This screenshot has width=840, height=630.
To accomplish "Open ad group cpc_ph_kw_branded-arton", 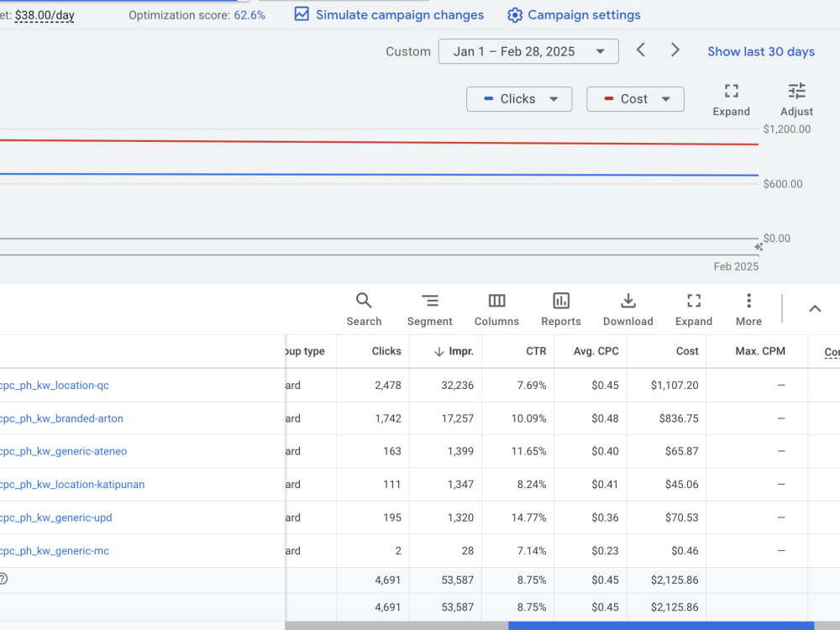I will click(61, 418).
